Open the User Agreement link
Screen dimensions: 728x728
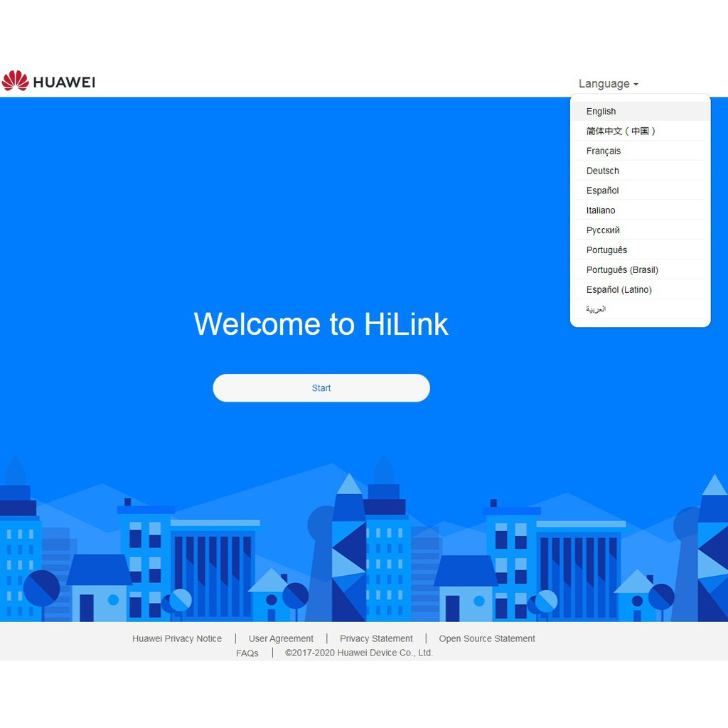(281, 638)
